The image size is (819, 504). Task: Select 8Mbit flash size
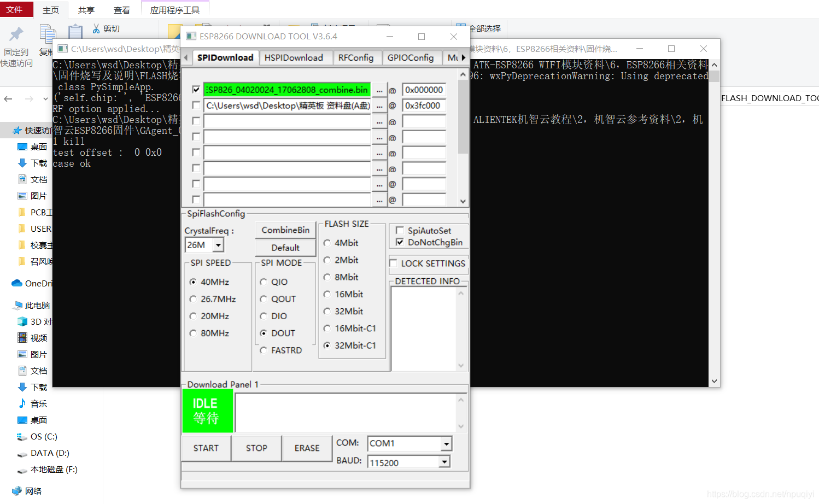coord(327,277)
